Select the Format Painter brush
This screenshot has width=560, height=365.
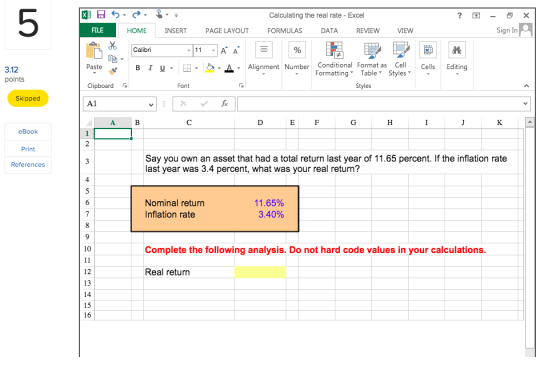coord(112,71)
